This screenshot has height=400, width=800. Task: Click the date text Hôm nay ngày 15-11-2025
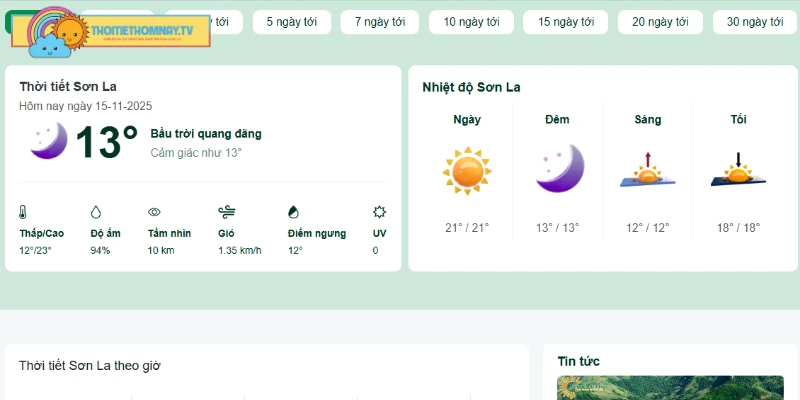86,106
